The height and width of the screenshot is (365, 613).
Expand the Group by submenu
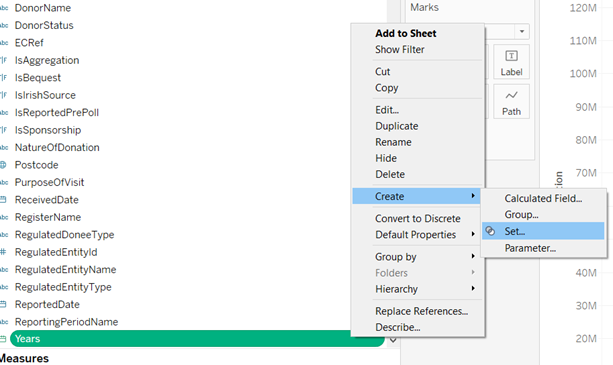417,257
